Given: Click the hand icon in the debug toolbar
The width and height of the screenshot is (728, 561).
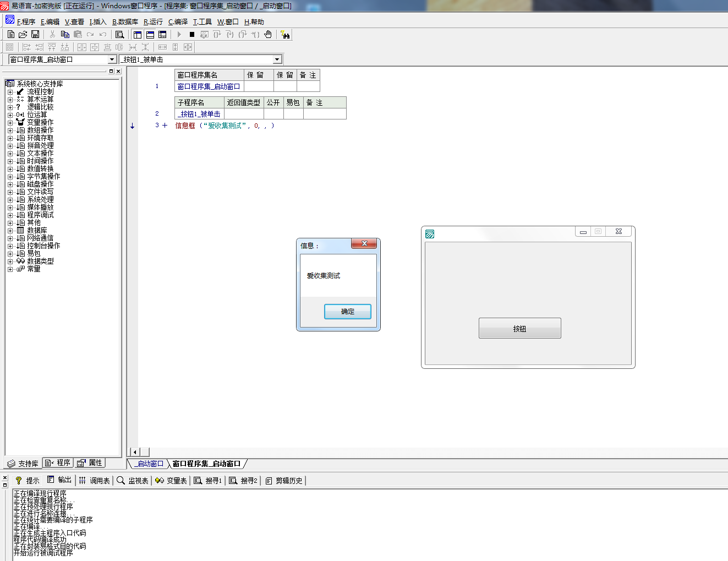Looking at the screenshot, I should pos(268,34).
